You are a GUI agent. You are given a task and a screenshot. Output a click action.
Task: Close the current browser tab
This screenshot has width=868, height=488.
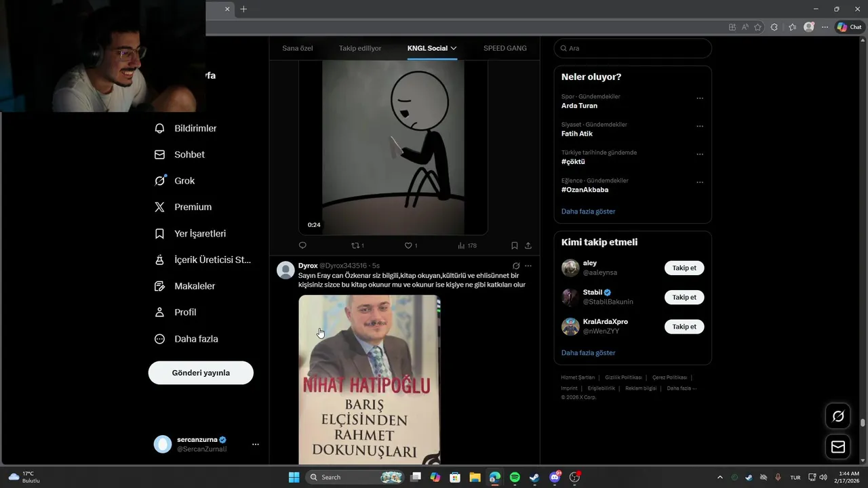pyautogui.click(x=227, y=9)
